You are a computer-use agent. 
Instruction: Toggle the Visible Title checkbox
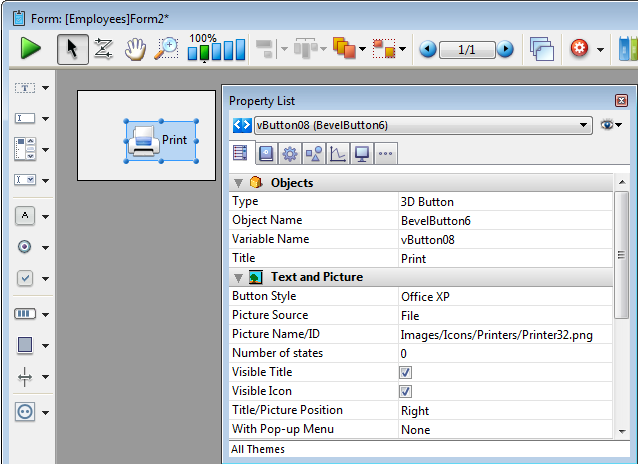click(x=406, y=372)
